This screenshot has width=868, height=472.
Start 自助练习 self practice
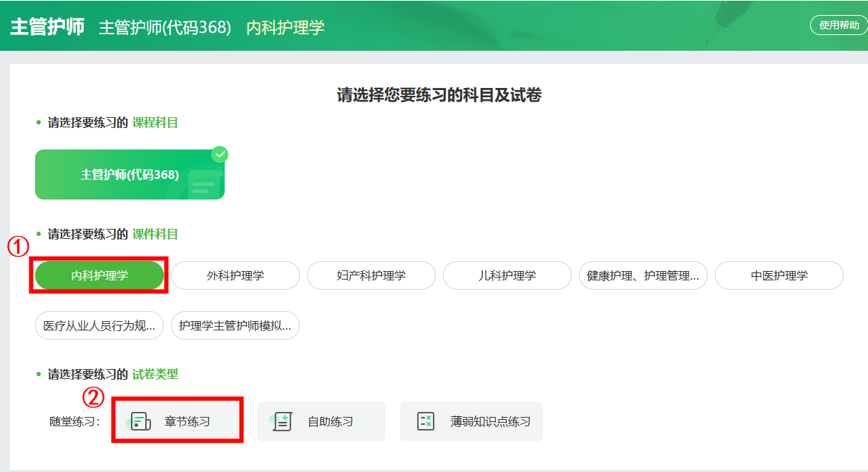coord(330,421)
